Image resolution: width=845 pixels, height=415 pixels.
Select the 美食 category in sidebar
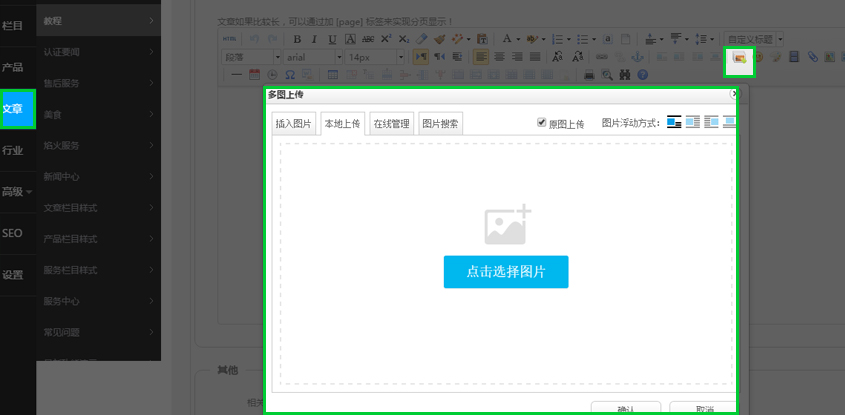(x=99, y=114)
